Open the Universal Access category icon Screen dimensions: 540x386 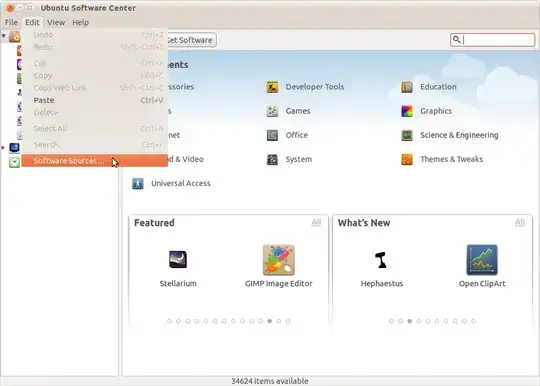pos(138,184)
